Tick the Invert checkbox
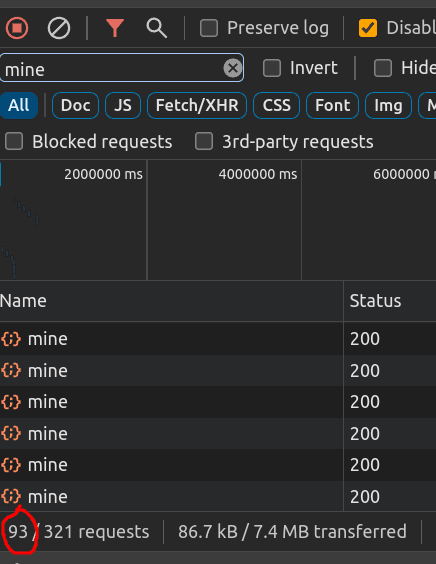This screenshot has width=436, height=564. point(272,68)
